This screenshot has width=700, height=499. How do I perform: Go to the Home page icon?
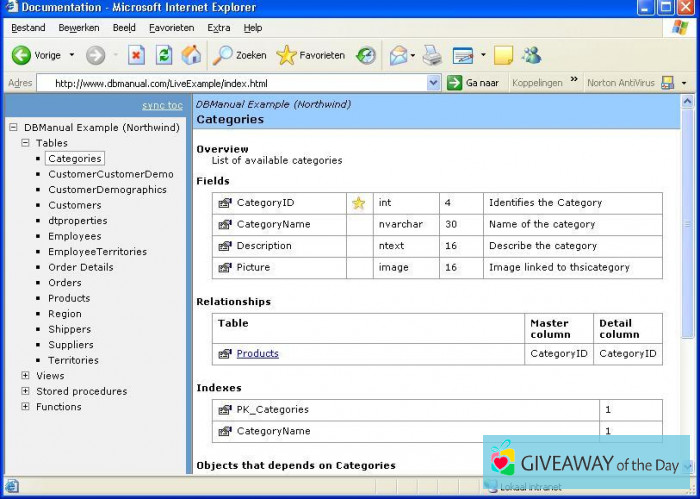191,55
